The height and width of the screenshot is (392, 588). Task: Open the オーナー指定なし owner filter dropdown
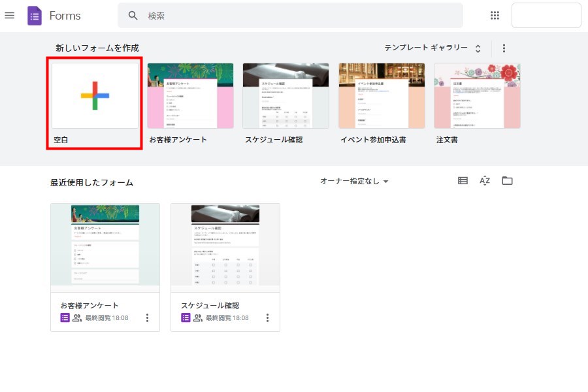click(354, 181)
